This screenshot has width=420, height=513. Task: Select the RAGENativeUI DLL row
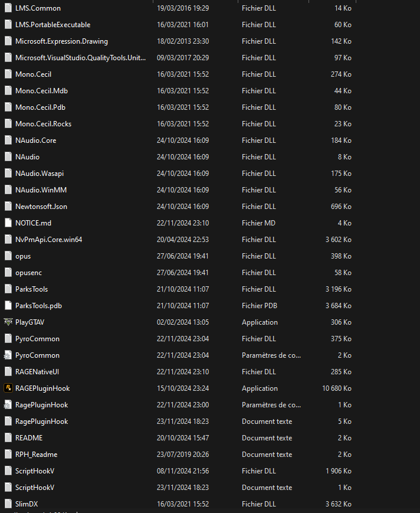[x=37, y=372]
